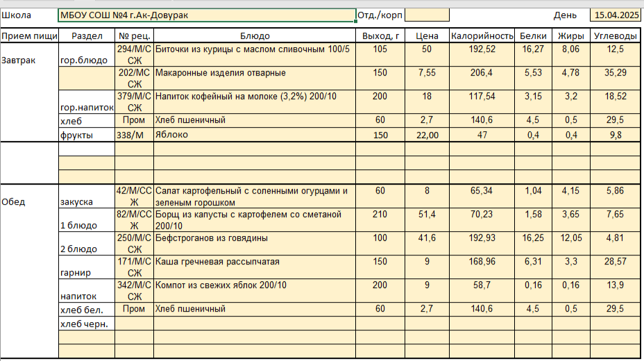Screen dimensions: 644x361
Task: Click the Яблоко dish cell
Action: (x=255, y=135)
